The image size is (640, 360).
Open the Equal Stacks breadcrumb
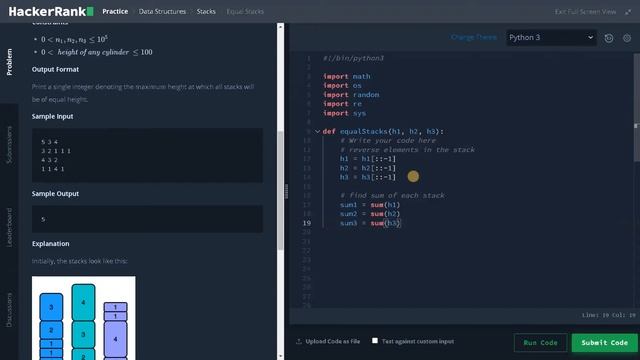[x=245, y=11]
